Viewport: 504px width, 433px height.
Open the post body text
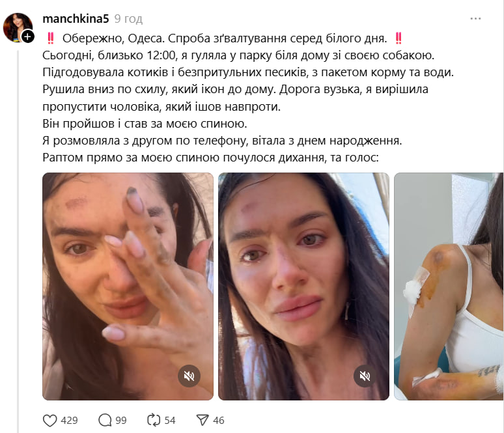tap(248, 98)
